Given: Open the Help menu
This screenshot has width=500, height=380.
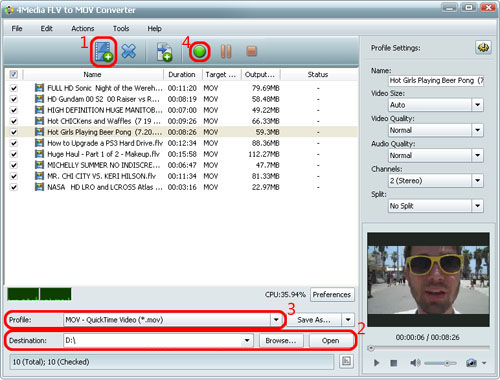Looking at the screenshot, I should (154, 29).
